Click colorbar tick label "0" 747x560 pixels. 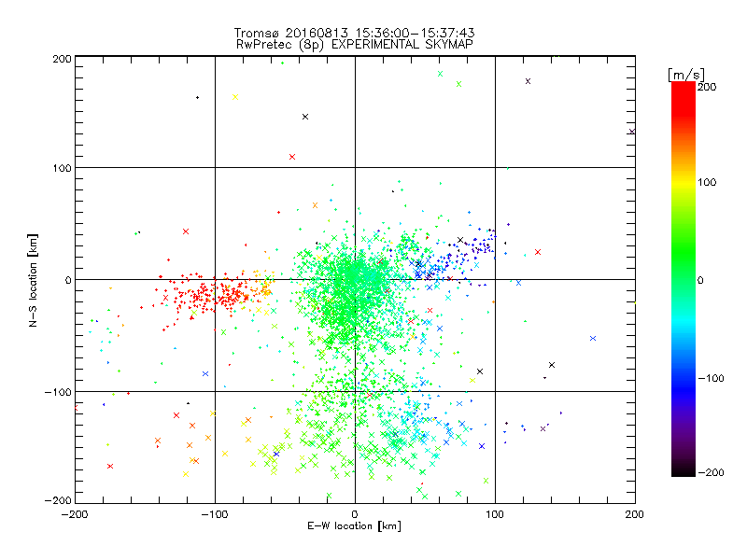point(701,280)
